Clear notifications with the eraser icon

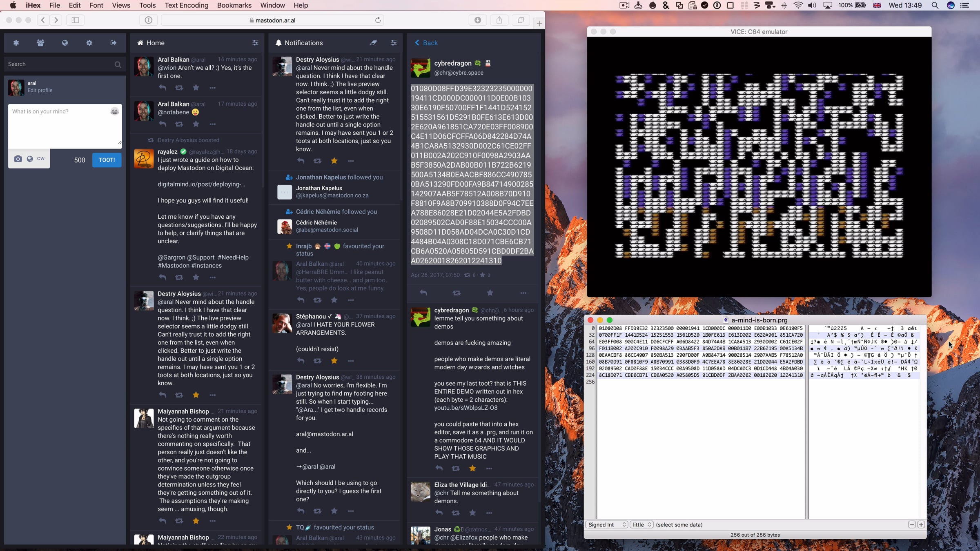(x=373, y=43)
